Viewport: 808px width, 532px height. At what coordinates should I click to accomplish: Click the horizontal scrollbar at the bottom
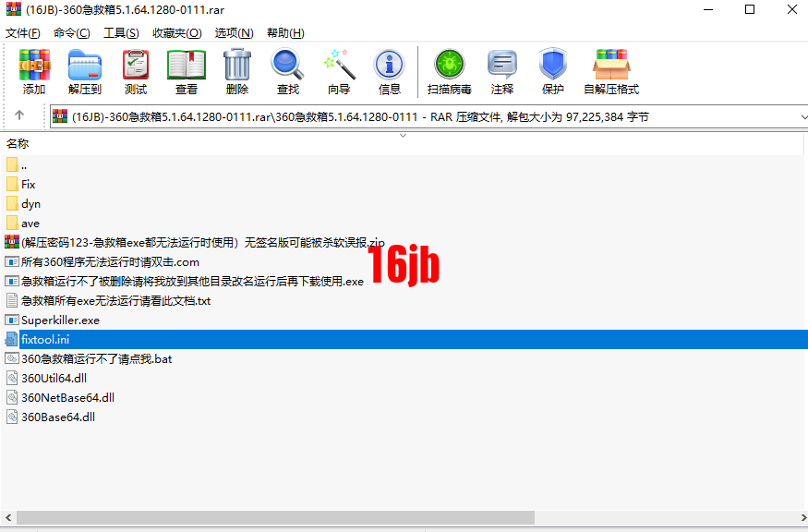pos(277,516)
